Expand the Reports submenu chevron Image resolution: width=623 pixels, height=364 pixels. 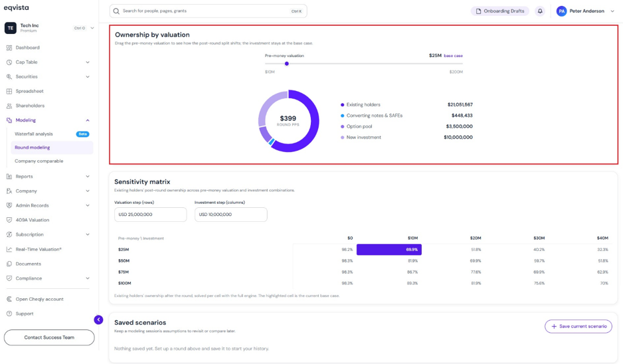click(x=88, y=177)
